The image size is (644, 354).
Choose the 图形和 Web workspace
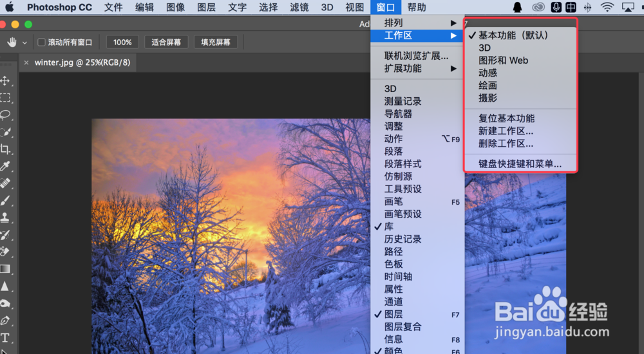tap(521, 61)
